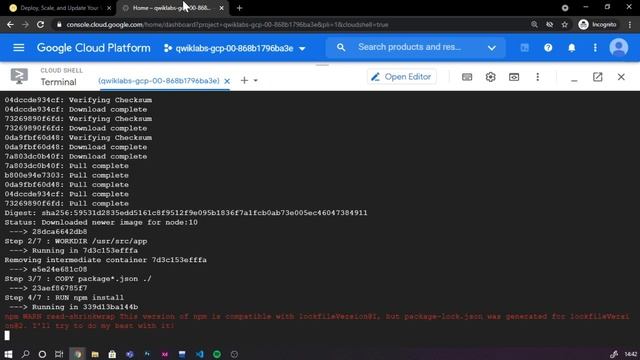The width and height of the screenshot is (640, 360).
Task: Open Cloud Shell terminal settings gear
Action: tap(490, 77)
